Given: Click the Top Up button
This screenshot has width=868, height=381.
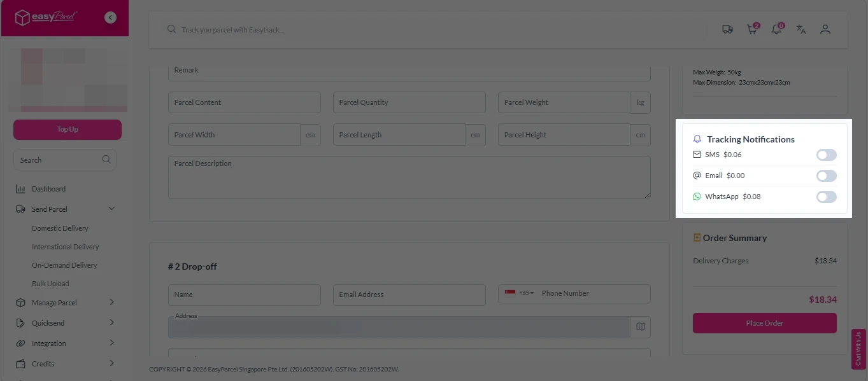Looking at the screenshot, I should 67,128.
